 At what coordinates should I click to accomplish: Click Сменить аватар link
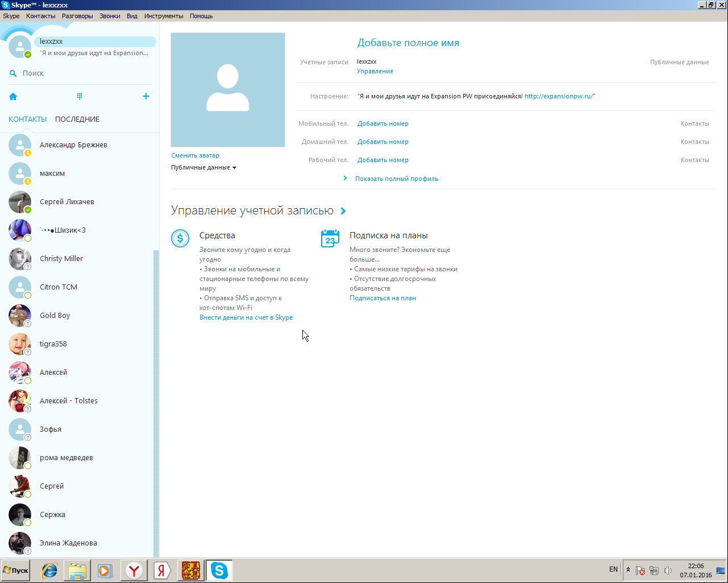(195, 155)
